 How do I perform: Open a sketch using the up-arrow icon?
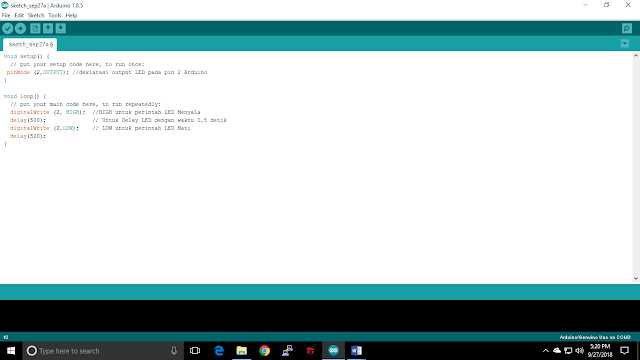pyautogui.click(x=48, y=28)
